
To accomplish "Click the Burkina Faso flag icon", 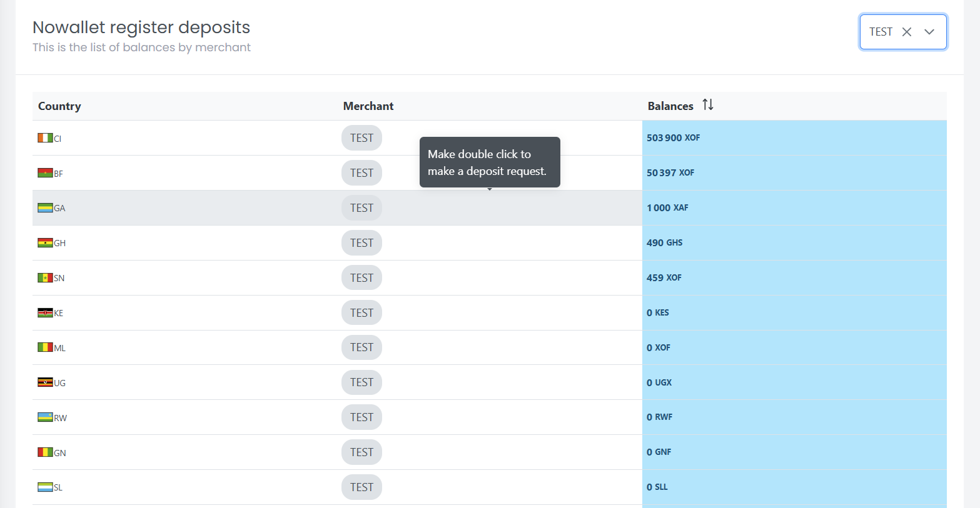I will [45, 173].
